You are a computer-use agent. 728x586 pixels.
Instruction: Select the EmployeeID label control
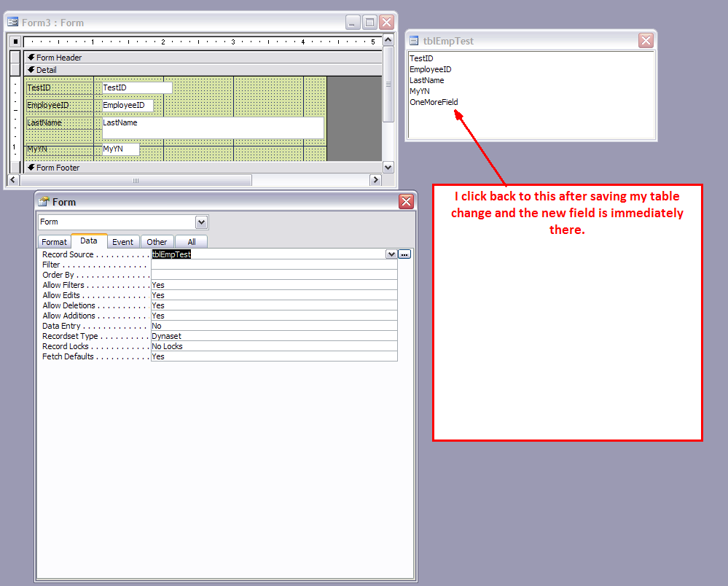pos(60,106)
